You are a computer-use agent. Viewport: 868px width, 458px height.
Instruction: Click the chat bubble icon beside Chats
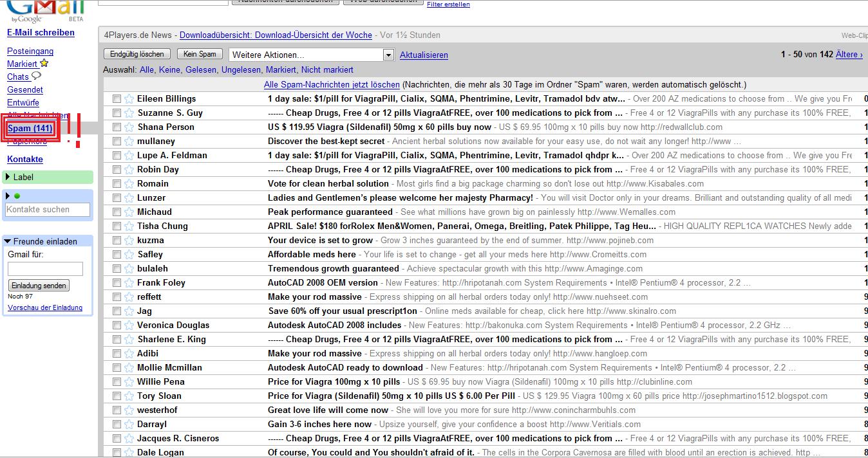pyautogui.click(x=36, y=76)
